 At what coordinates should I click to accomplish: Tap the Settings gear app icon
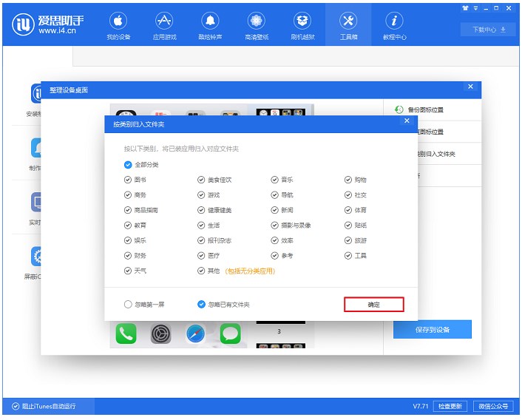[160, 333]
